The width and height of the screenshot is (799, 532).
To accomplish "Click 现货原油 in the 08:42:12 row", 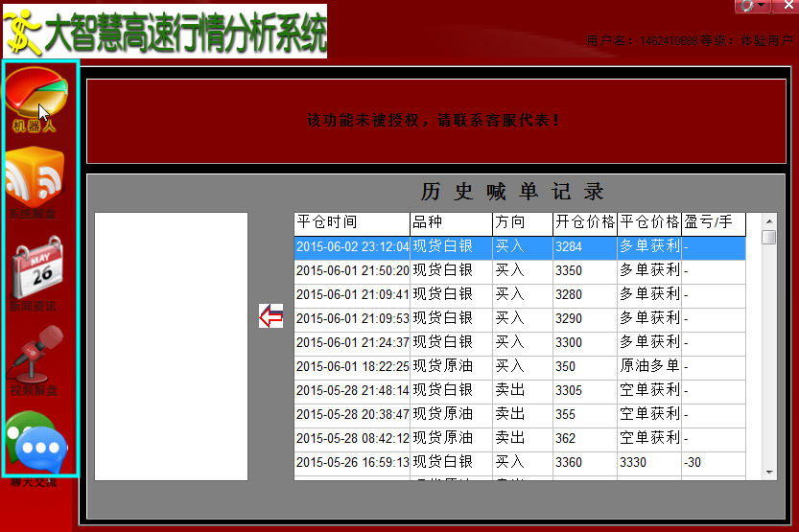I will click(451, 439).
